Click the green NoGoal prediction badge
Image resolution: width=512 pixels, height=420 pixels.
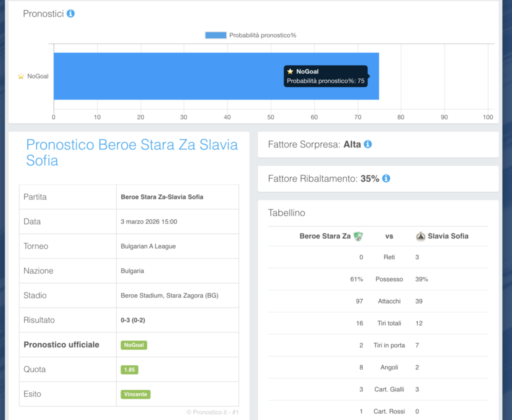point(134,345)
